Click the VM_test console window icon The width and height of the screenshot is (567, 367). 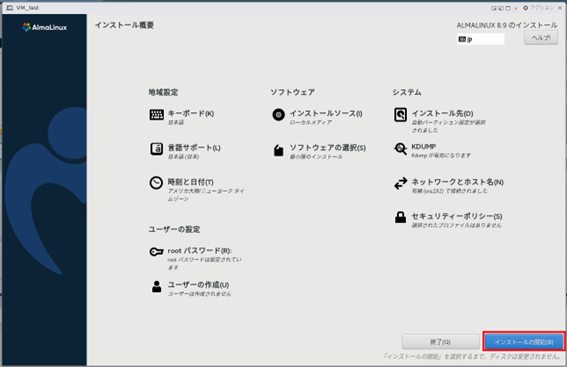[9, 8]
